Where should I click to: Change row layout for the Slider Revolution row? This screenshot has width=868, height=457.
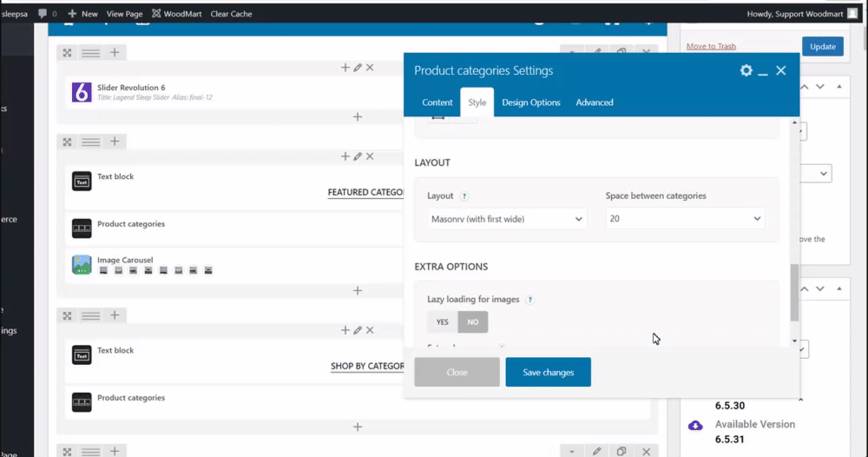pyautogui.click(x=91, y=53)
